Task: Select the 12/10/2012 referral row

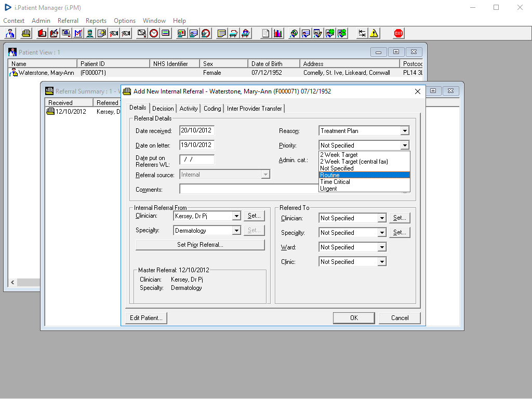Action: tap(83, 112)
